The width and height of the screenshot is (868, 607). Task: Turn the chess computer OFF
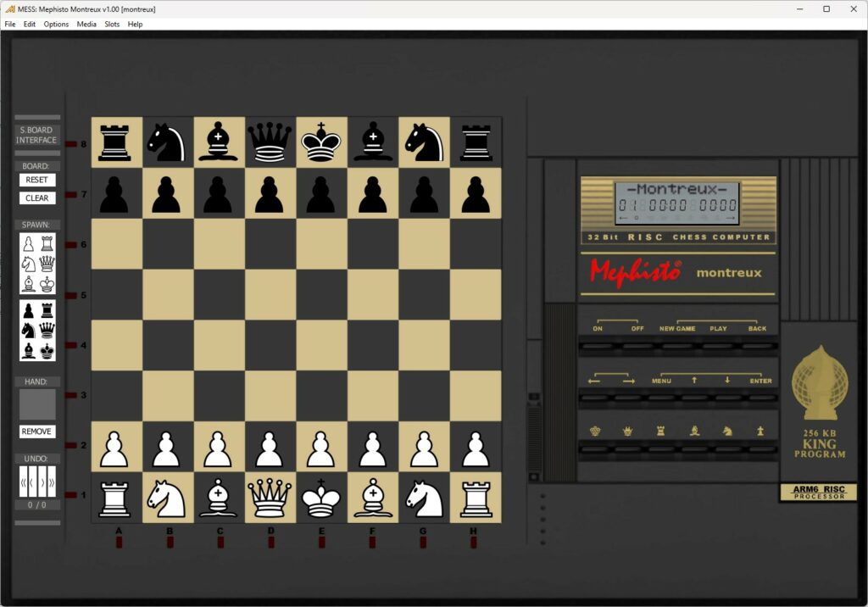tap(637, 346)
